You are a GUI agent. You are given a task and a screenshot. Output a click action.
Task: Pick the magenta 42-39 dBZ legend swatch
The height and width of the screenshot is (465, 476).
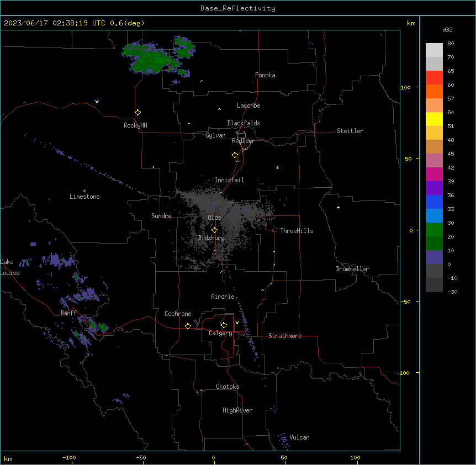pyautogui.click(x=434, y=174)
